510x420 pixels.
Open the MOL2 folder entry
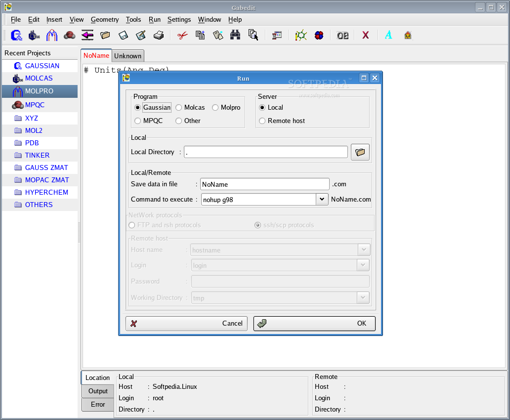pos(40,130)
